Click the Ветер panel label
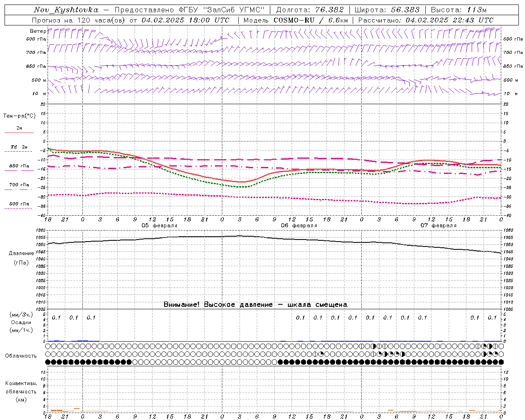 tap(38, 31)
